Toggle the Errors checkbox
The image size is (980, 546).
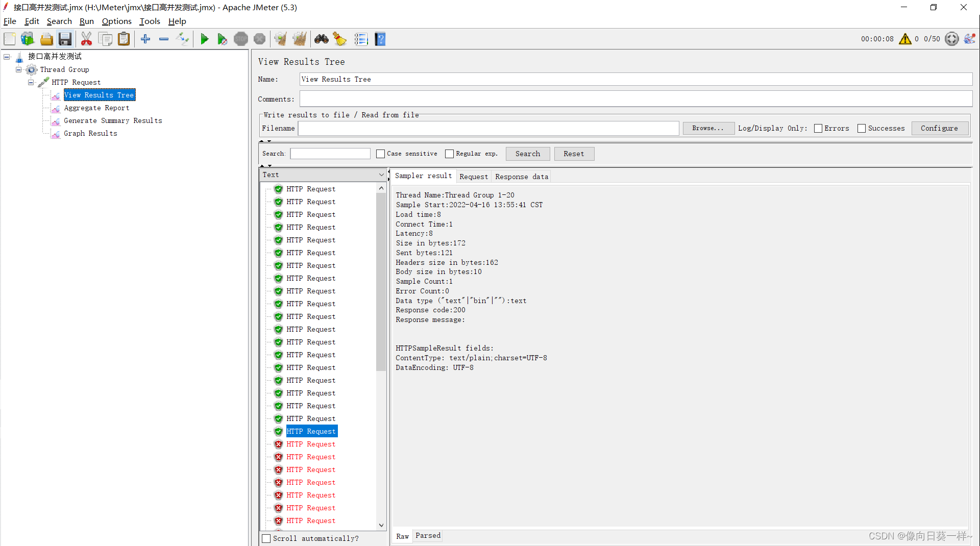(x=818, y=129)
